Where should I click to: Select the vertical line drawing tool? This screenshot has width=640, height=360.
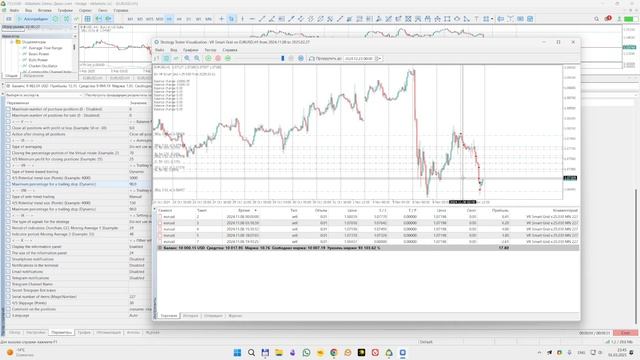(242, 19)
